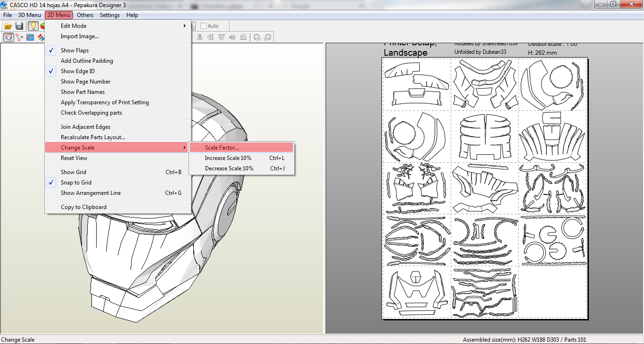644x344 pixels.
Task: Choose Reset View entry
Action: pyautogui.click(x=118, y=158)
